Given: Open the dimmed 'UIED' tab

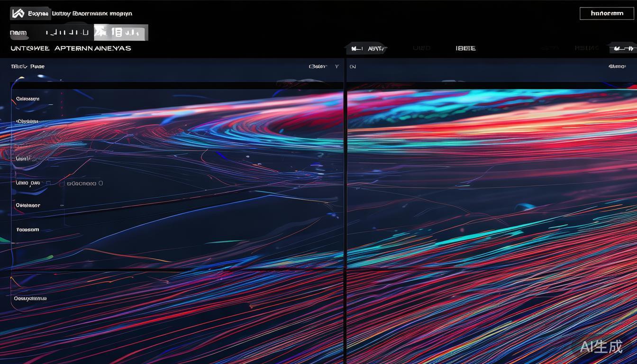Looking at the screenshot, I should [421, 48].
